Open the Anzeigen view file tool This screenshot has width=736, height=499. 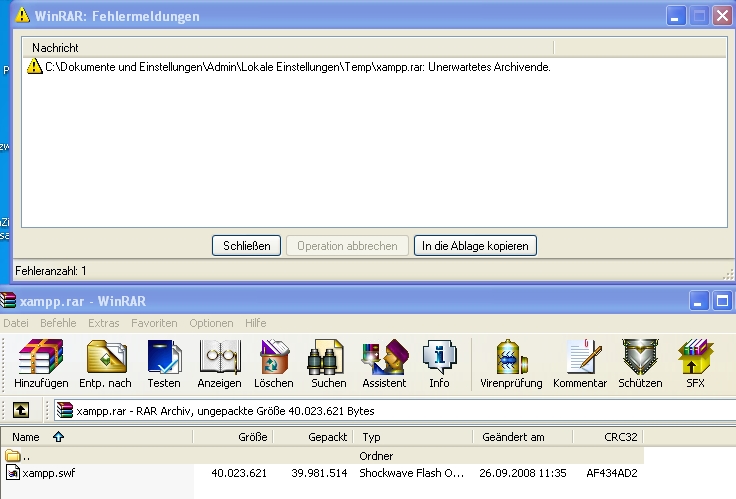tap(219, 363)
